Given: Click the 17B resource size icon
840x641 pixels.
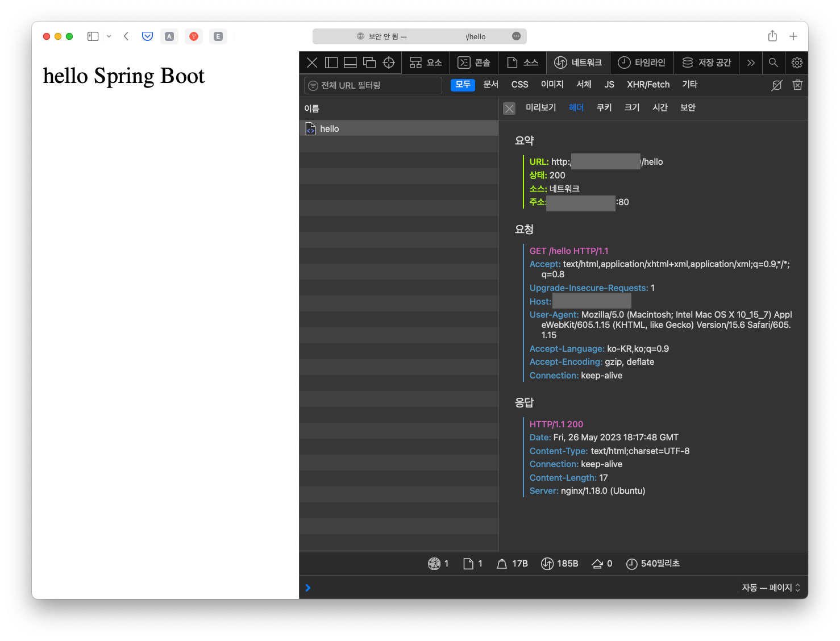Looking at the screenshot, I should (502, 564).
